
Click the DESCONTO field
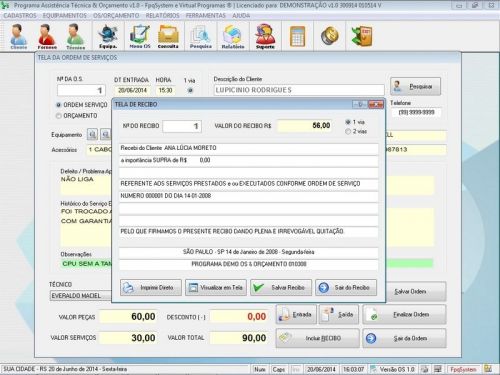coord(239,316)
